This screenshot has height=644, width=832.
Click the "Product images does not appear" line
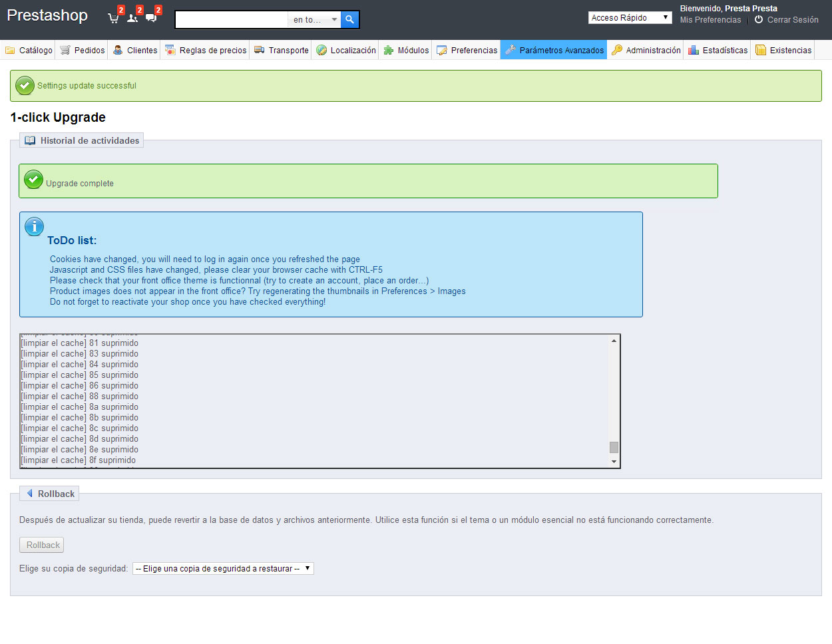pyautogui.click(x=258, y=291)
